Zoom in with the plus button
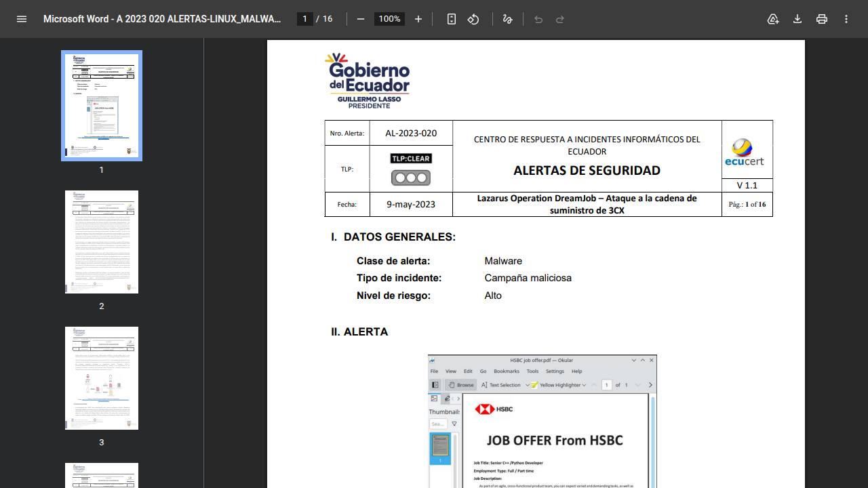868x488 pixels. pyautogui.click(x=418, y=19)
